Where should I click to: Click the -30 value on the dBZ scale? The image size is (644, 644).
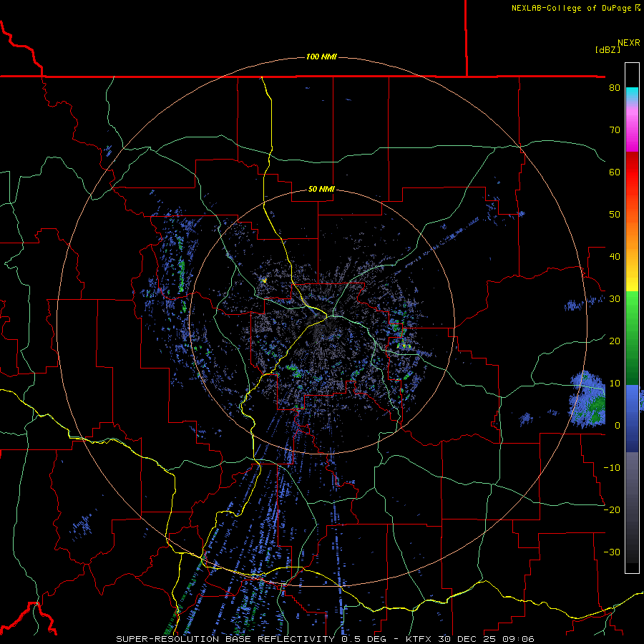[612, 552]
